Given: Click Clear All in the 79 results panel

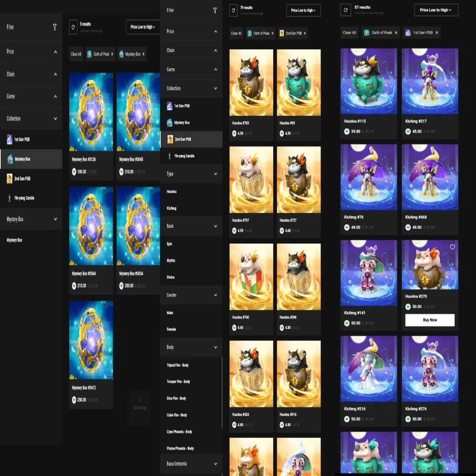Looking at the screenshot, I should (x=236, y=33).
